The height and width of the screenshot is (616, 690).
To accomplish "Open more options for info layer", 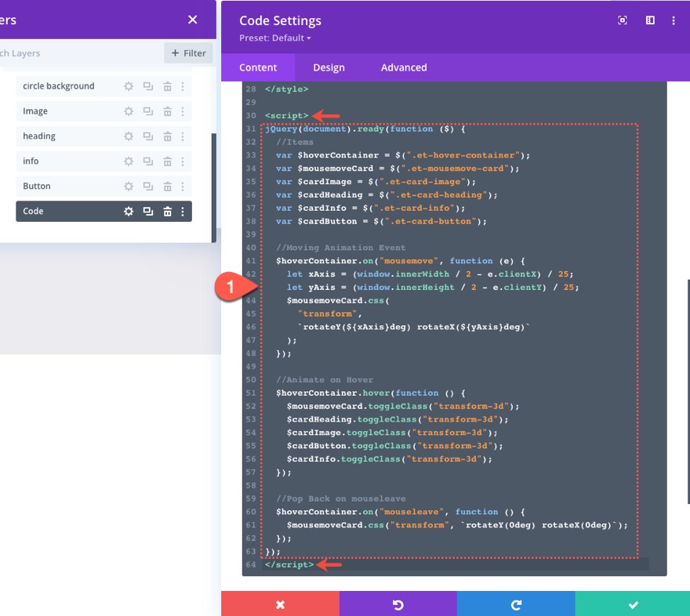I will pyautogui.click(x=183, y=161).
